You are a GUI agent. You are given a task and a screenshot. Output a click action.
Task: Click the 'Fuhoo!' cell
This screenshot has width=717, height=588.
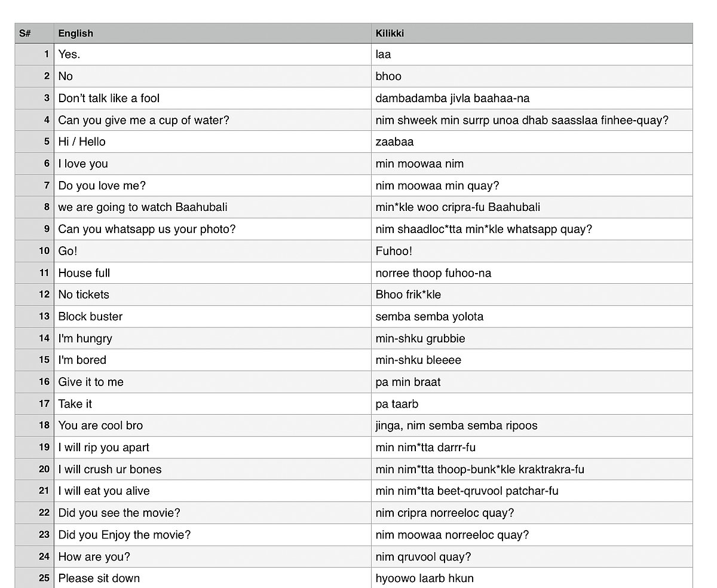click(x=532, y=251)
